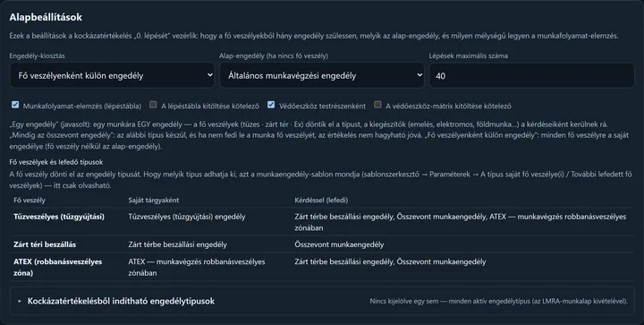Uncheck Munkafolyamat-elemzés (lépéstábla) checkbox
Screen dimensions: 644x325
[15, 105]
